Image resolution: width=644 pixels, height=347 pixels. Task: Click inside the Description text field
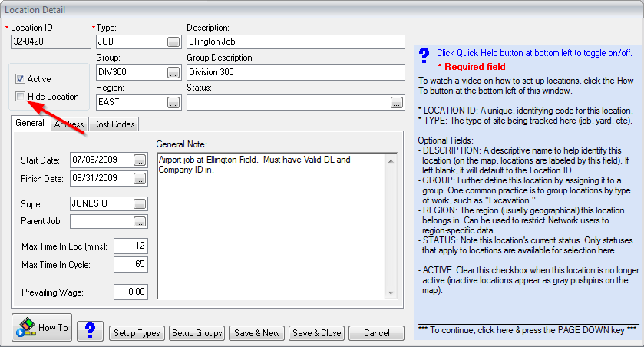pos(295,42)
